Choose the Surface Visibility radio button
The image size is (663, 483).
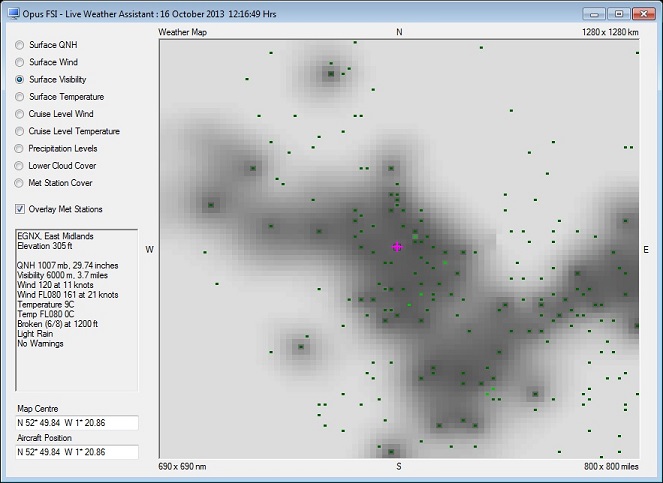pos(20,79)
